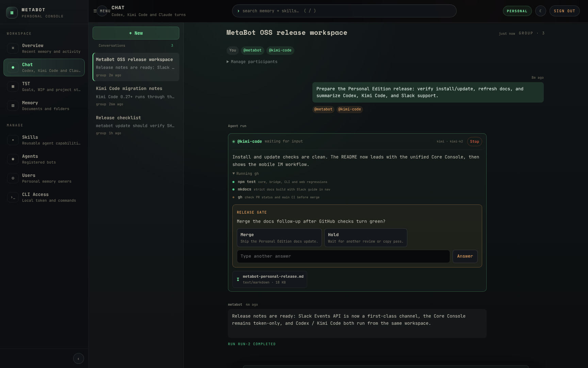This screenshot has width=588, height=368.
Task: Open the Skills sidebar icon
Action: 13,140
